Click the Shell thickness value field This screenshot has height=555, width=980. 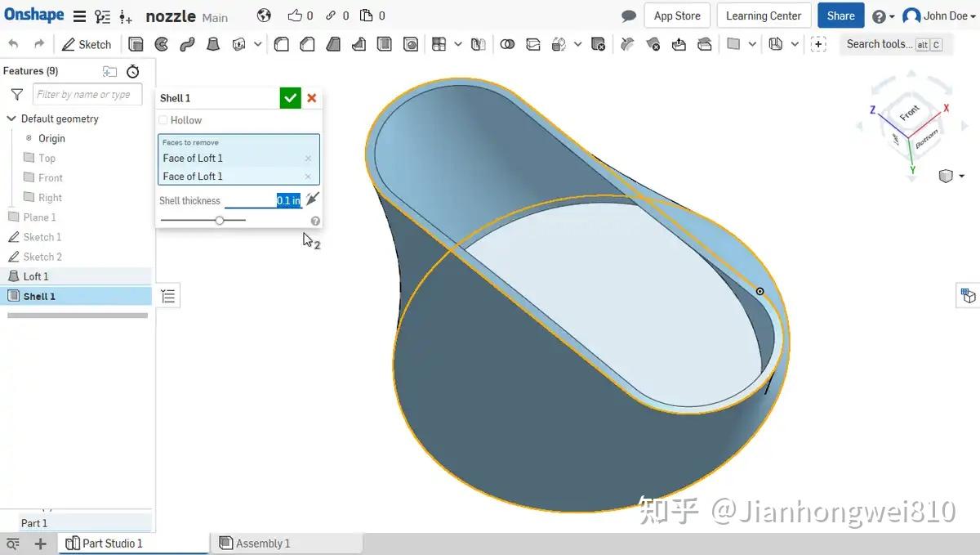pos(263,200)
